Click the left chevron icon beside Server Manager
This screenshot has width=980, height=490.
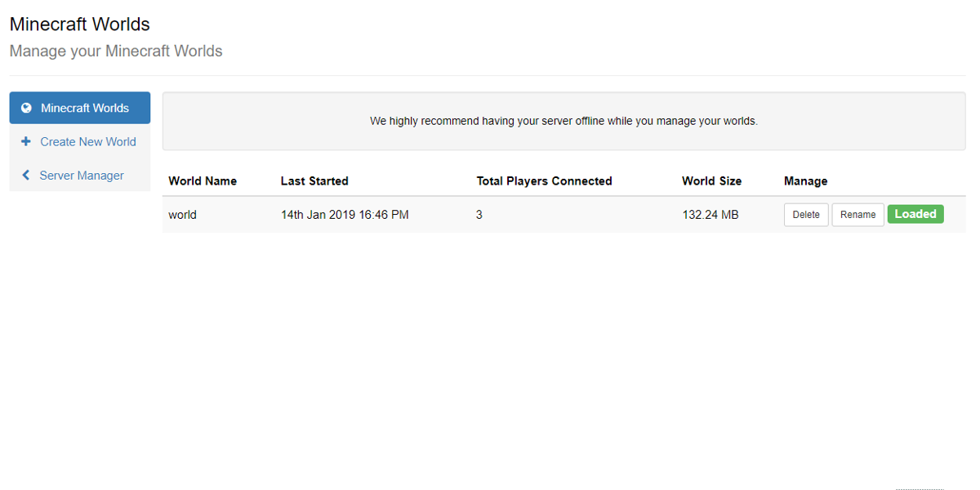(26, 176)
